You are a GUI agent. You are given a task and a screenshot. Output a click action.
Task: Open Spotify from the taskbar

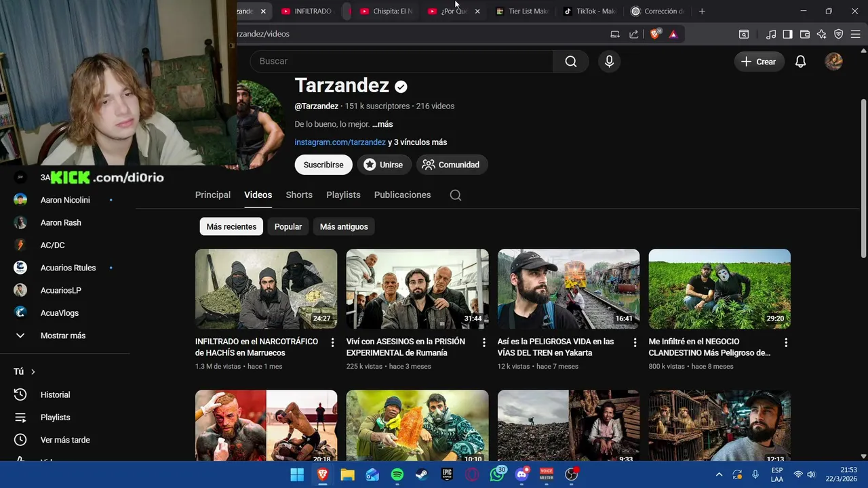(x=397, y=474)
